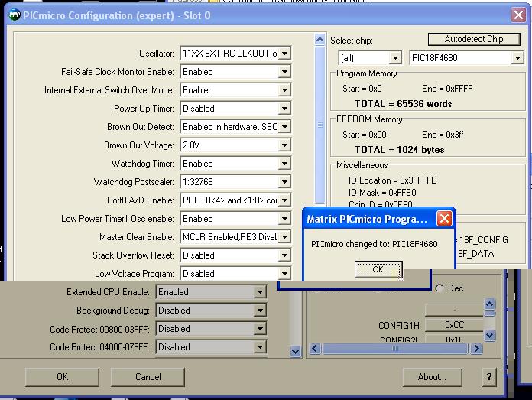Image resolution: width=532 pixels, height=400 pixels.
Task: Click the settings list vertical scrollbar thumb
Action: (x=320, y=125)
